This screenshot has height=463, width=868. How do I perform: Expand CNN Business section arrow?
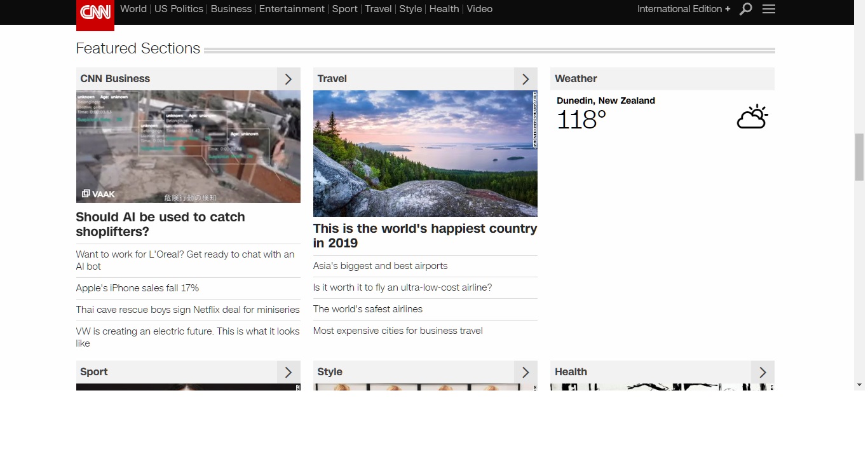pyautogui.click(x=288, y=79)
